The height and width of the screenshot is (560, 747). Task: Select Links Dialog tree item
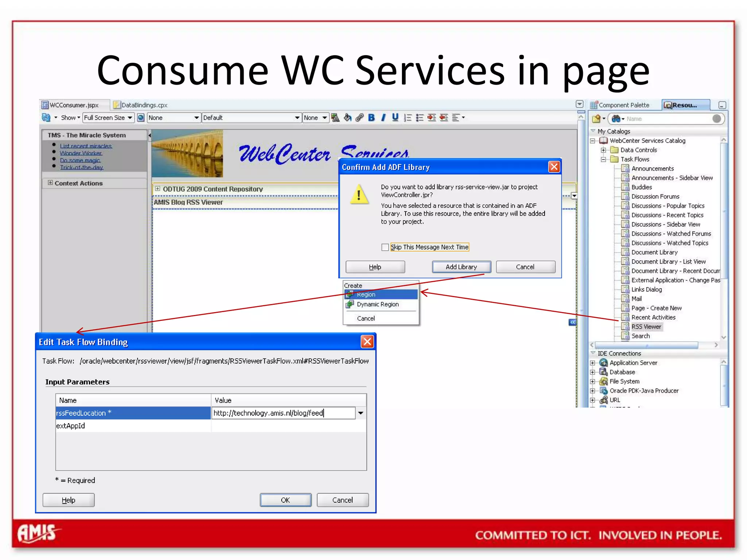[646, 289]
